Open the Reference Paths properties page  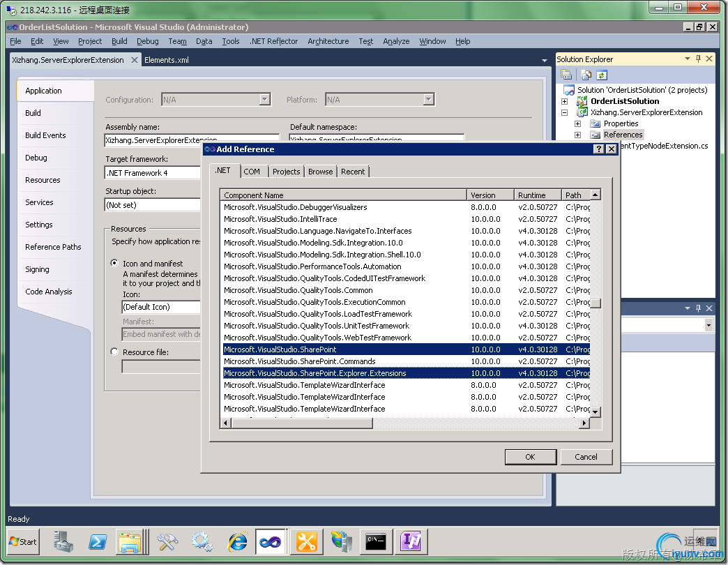point(53,247)
